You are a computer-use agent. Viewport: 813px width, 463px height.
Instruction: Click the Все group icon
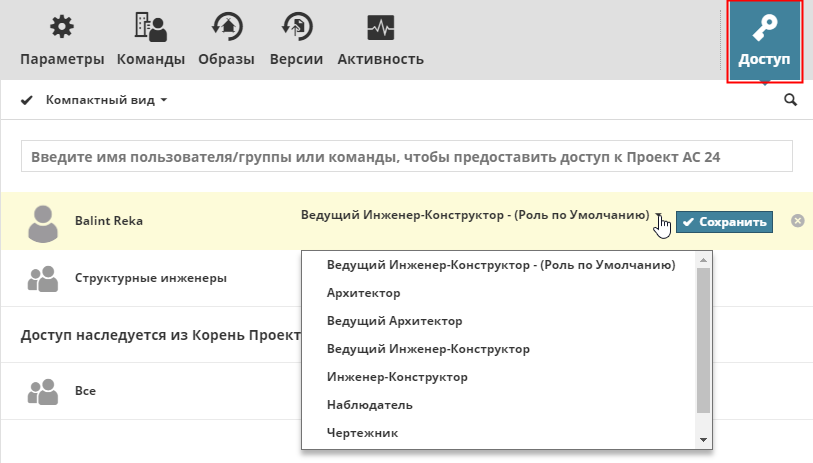pyautogui.click(x=42, y=392)
